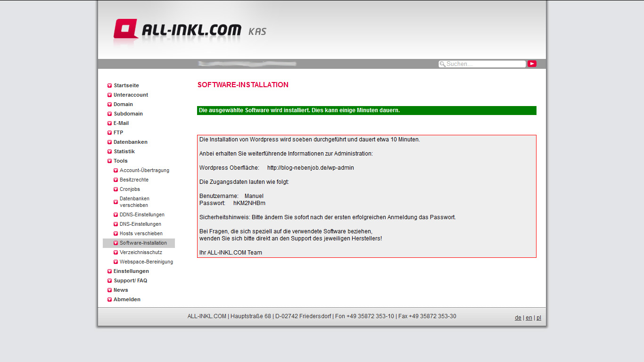Click the footer address line with Hauptstraße 68
The image size is (644, 362).
click(322, 316)
